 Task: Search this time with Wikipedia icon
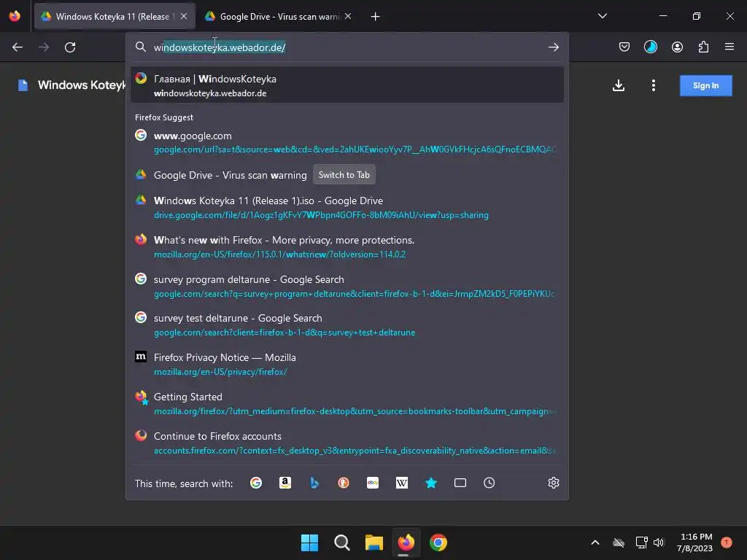[402, 483]
